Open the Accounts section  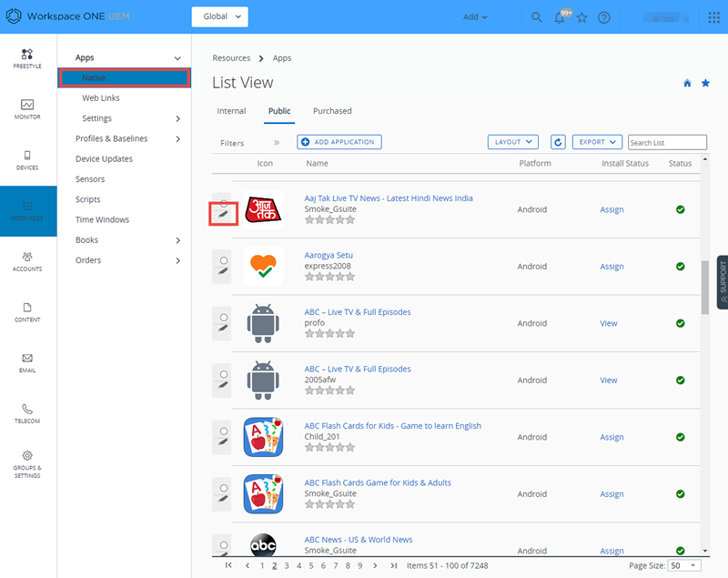click(x=27, y=262)
